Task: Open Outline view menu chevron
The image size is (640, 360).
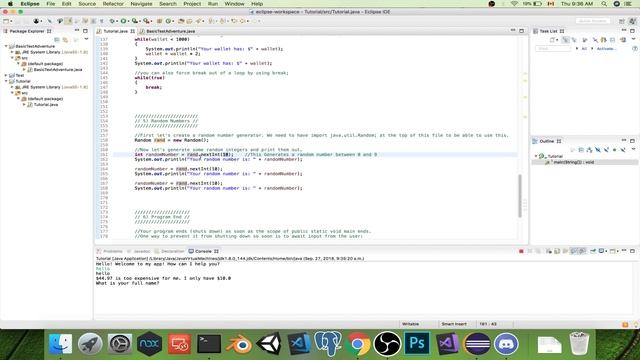Action: pyautogui.click(x=633, y=149)
